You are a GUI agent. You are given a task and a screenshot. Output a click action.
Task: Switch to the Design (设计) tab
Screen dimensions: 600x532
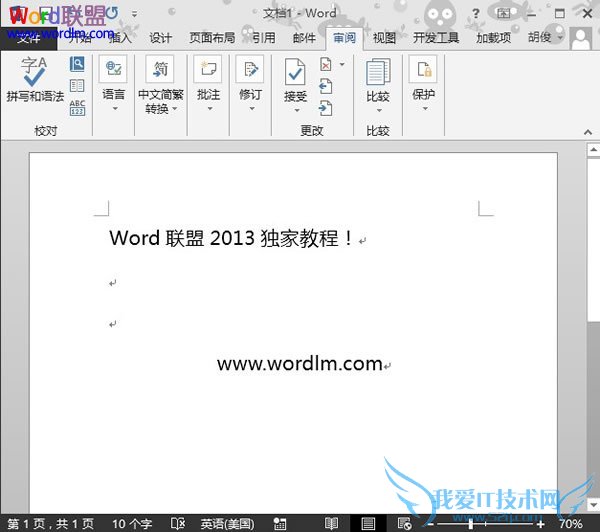click(160, 38)
